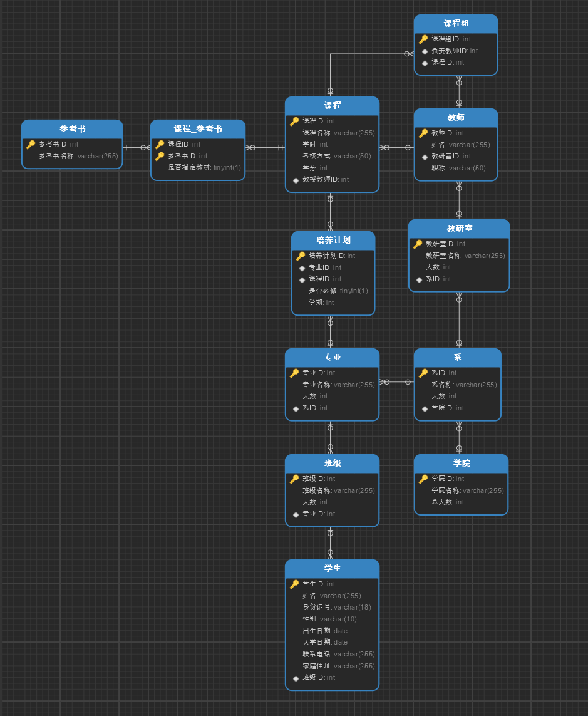Viewport: 588px width, 716px height.
Task: Click the primary key icon beside 参考书ID
Action: [x=31, y=144]
